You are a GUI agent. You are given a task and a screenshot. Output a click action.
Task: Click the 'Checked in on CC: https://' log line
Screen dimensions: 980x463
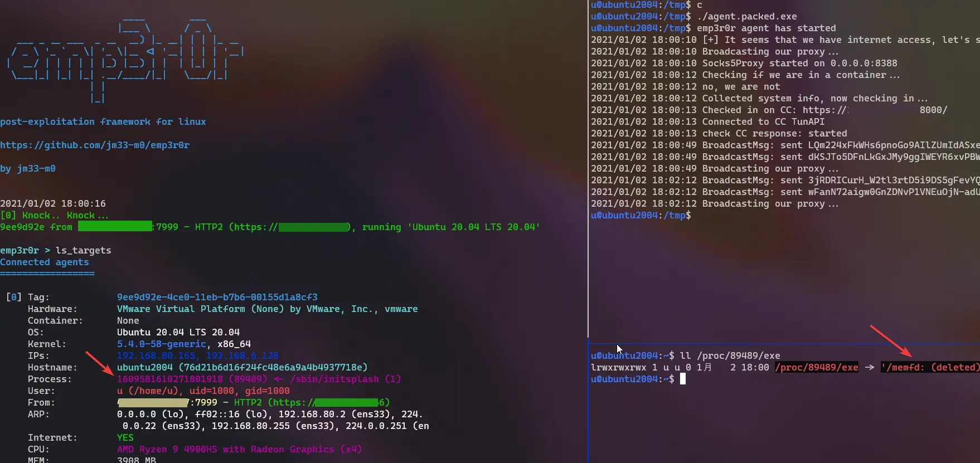769,110
